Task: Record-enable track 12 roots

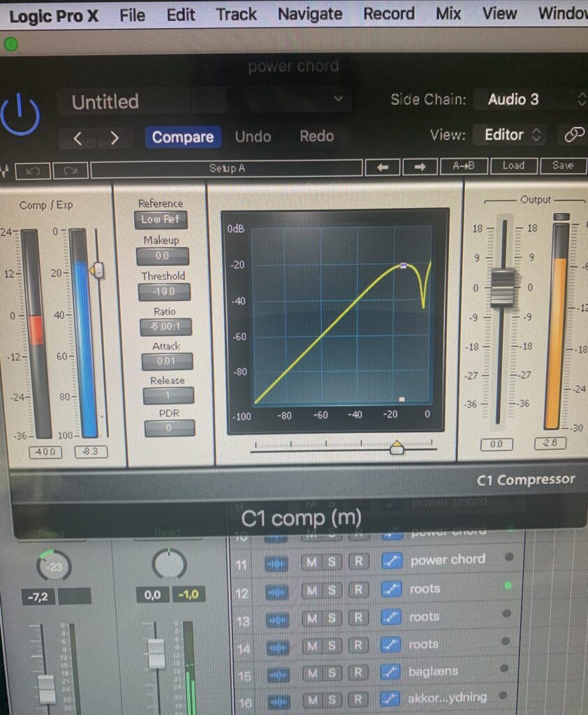Action: pyautogui.click(x=358, y=589)
